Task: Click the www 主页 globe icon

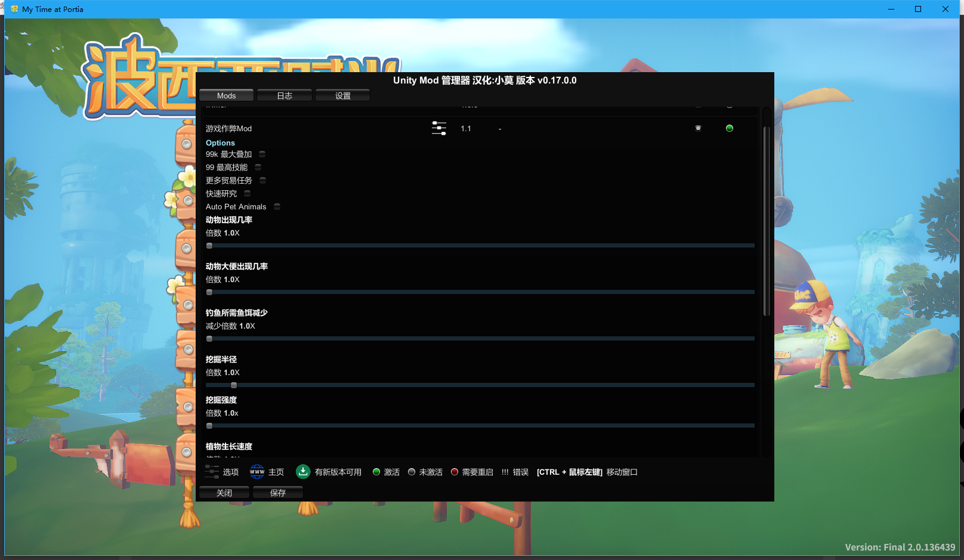Action: [x=257, y=472]
